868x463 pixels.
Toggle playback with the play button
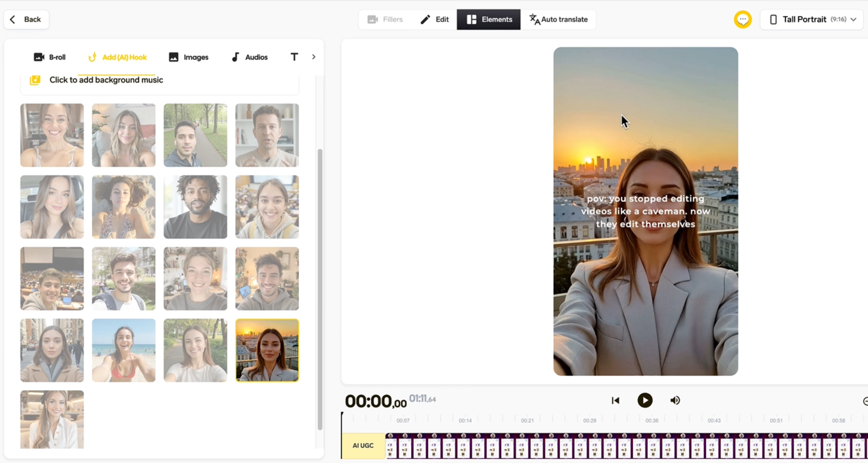(645, 400)
